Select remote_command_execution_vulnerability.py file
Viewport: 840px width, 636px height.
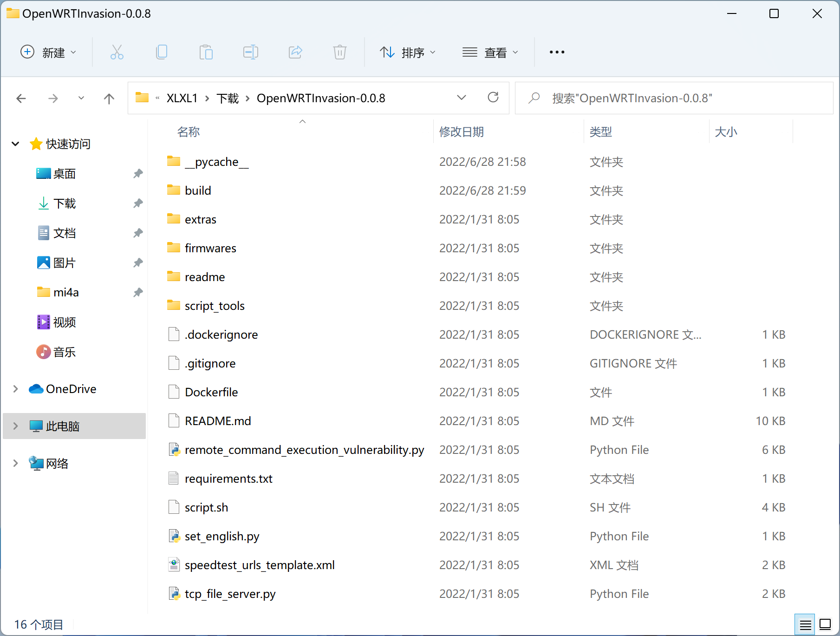pos(304,450)
